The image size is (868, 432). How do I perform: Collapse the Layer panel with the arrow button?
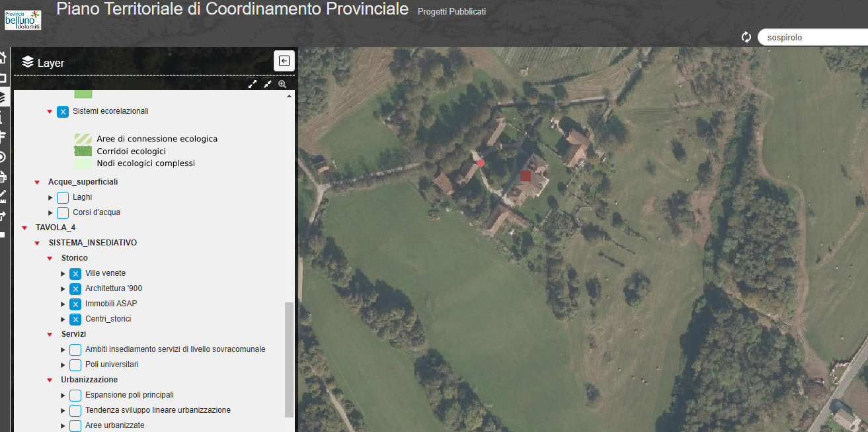[284, 61]
